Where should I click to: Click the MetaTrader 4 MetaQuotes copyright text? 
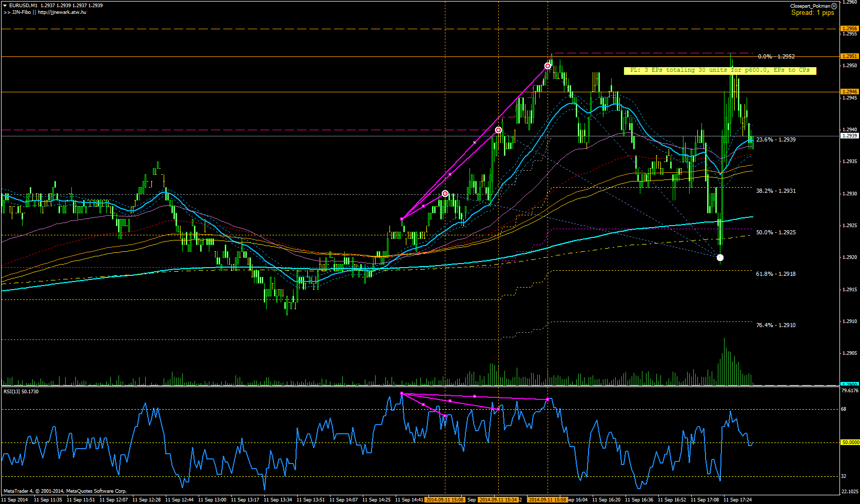(65, 491)
